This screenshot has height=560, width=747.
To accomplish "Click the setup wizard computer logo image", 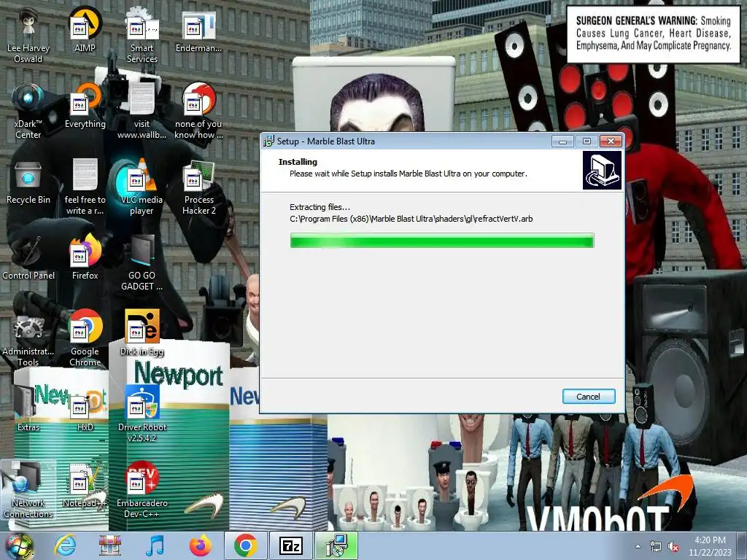I will click(602, 171).
